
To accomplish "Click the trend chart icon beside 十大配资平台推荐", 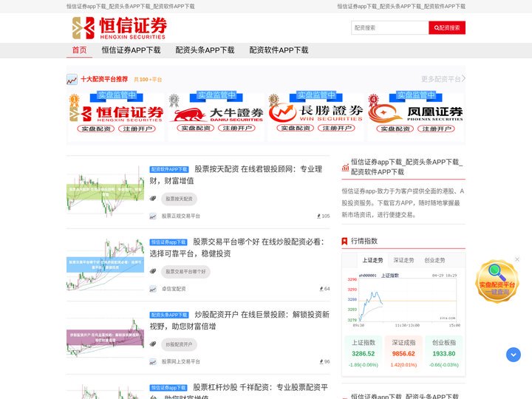I will click(x=72, y=80).
